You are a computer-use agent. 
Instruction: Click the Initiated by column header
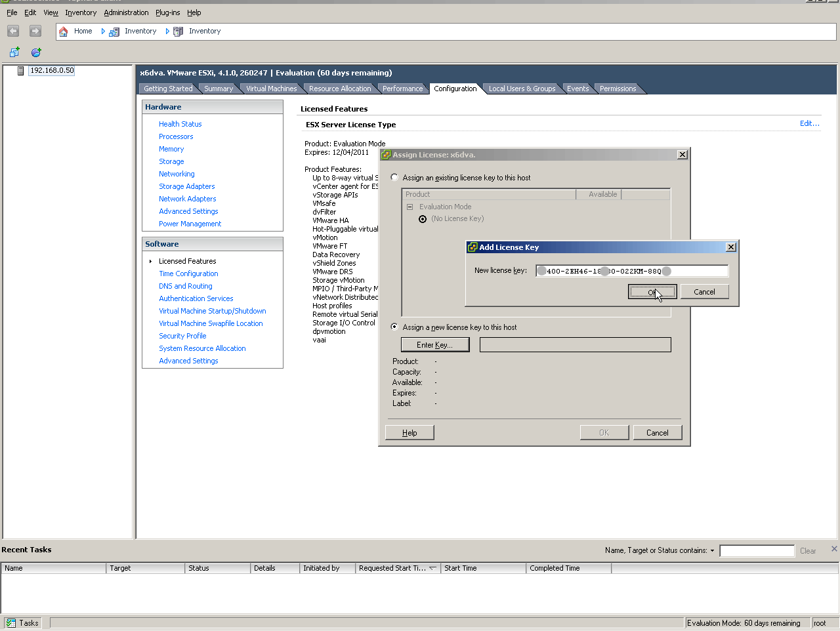click(327, 568)
